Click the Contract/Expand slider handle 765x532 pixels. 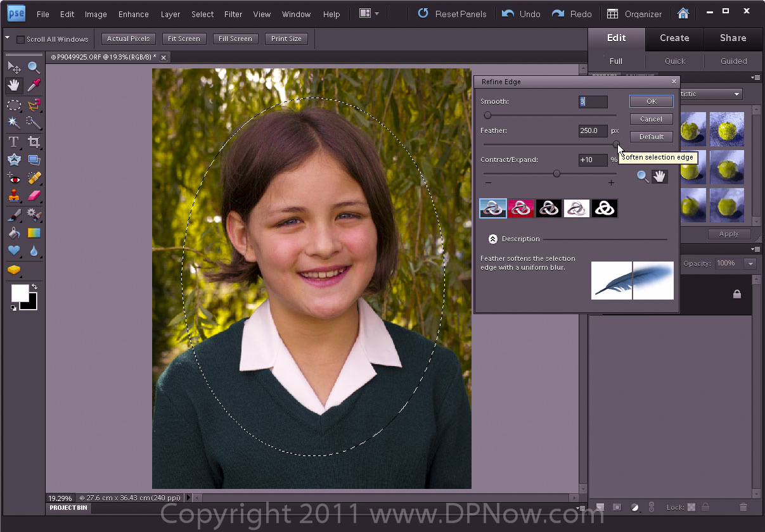point(556,174)
